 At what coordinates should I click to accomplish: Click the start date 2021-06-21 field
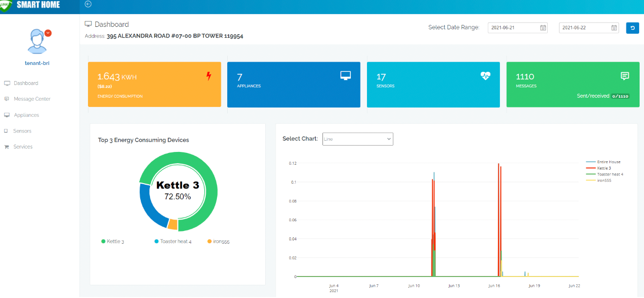point(513,28)
